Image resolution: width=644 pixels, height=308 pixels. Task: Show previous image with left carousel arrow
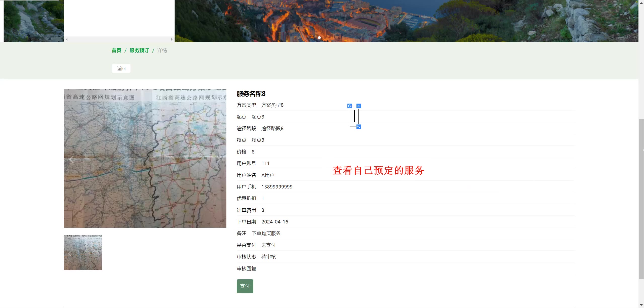pyautogui.click(x=71, y=159)
